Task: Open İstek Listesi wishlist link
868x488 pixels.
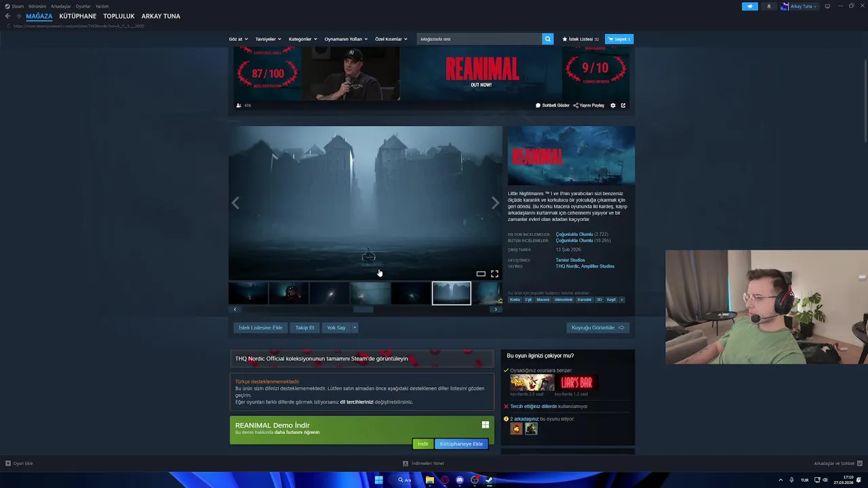Action: (x=580, y=39)
